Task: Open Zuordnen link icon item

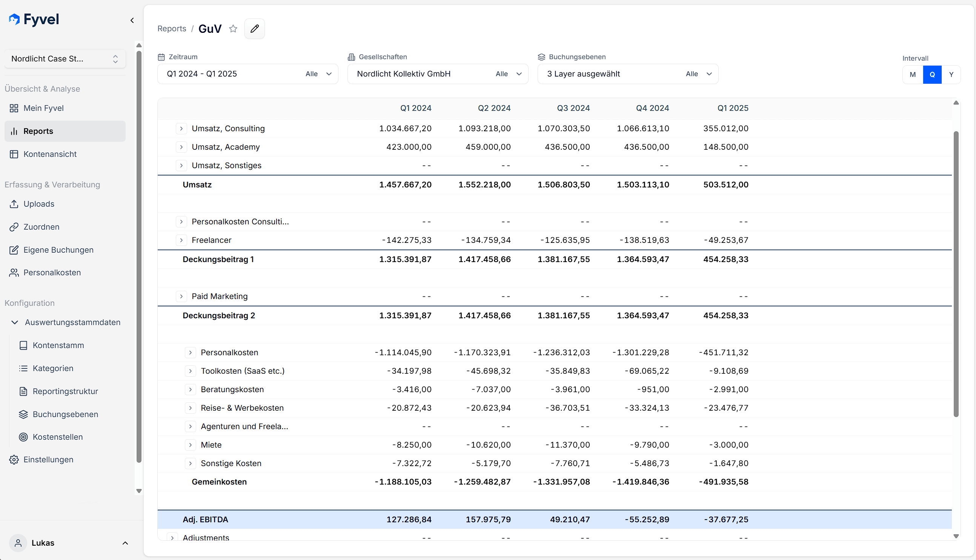Action: click(65, 227)
